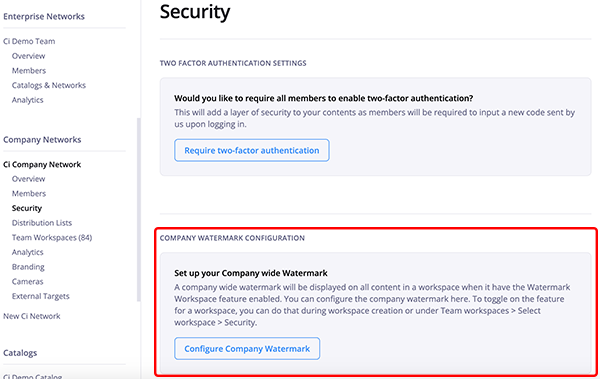600x379 pixels.
Task: Go to Branding settings
Action: [28, 266]
